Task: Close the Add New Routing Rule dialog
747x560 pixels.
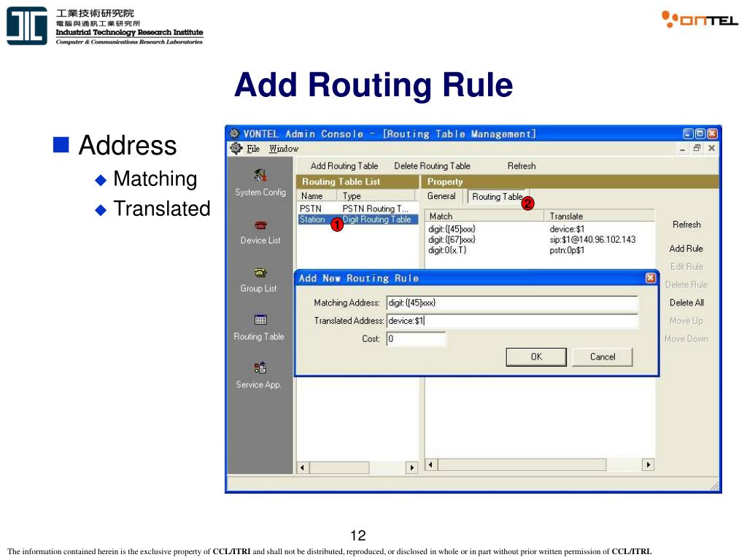Action: tap(650, 278)
